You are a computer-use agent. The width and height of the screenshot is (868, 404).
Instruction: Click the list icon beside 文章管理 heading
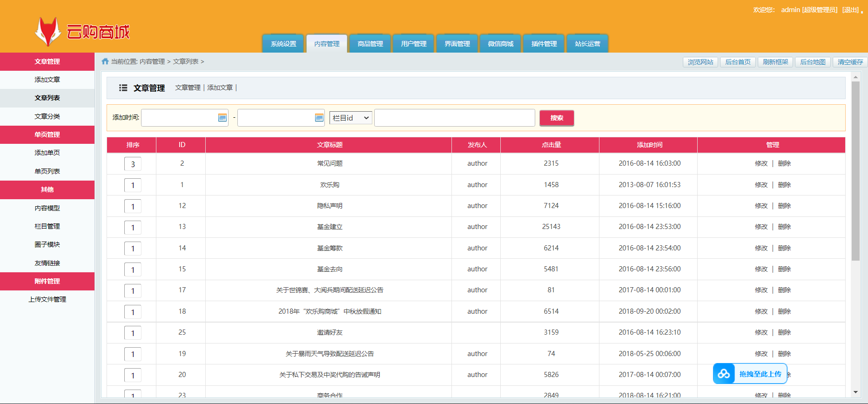[x=123, y=88]
